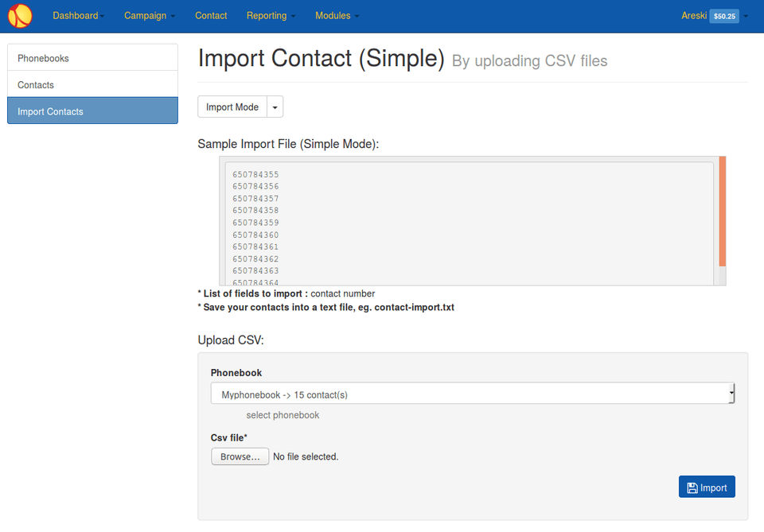The width and height of the screenshot is (764, 532).
Task: Open the Dashboard menu
Action: 76,16
